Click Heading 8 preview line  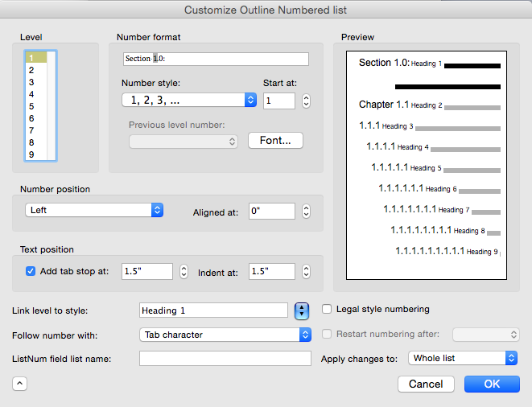click(x=446, y=230)
